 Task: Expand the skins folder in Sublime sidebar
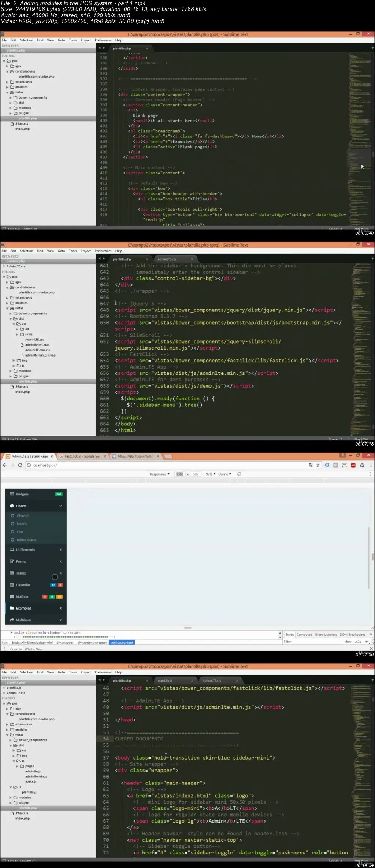[x=17, y=334]
